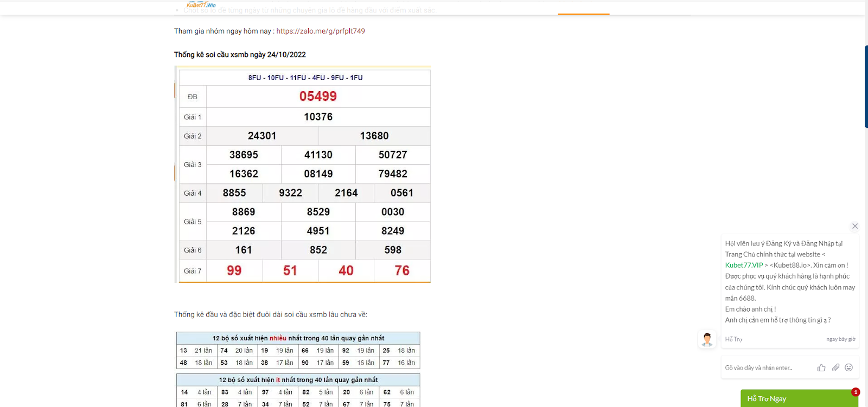Image resolution: width=868 pixels, height=407 pixels.
Task: Click the 'Thống kê đầu và đặc biệt đuôi' paragraph
Action: (271, 314)
